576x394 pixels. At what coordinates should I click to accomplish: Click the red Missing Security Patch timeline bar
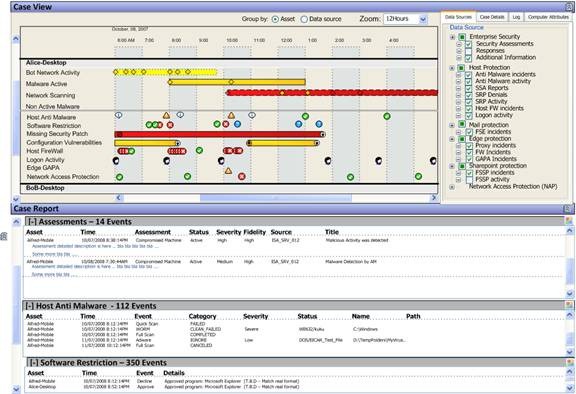pos(220,134)
